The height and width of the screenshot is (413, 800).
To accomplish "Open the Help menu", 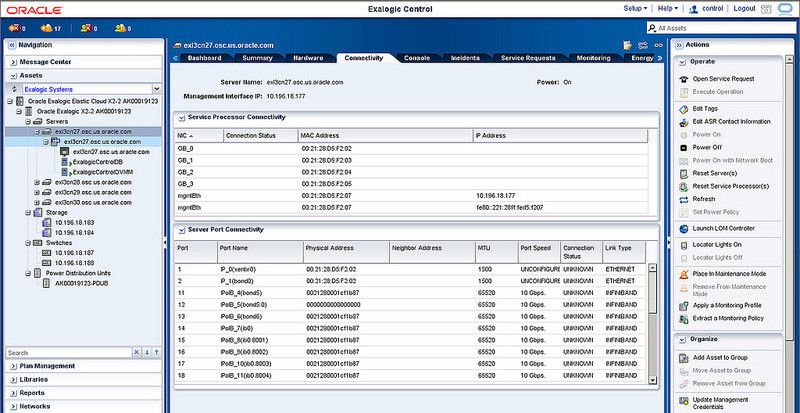I will pyautogui.click(x=668, y=9).
